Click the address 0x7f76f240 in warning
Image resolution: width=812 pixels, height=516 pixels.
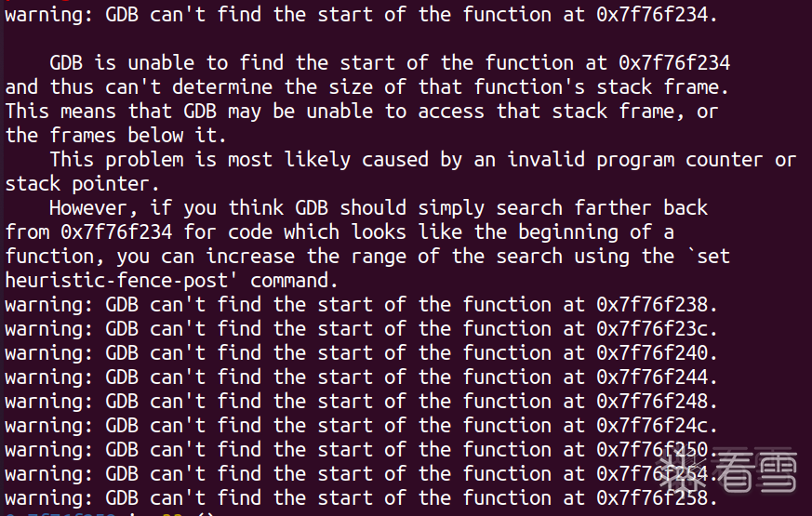[x=657, y=353]
